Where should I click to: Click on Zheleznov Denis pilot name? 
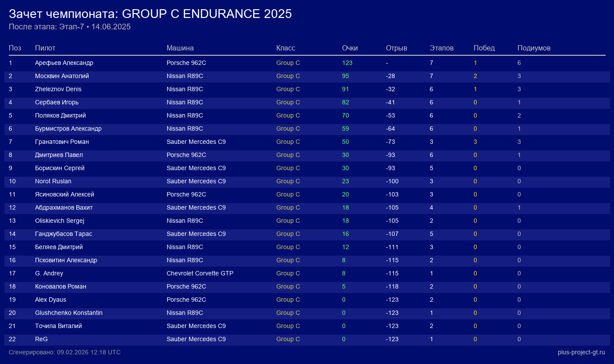click(58, 89)
